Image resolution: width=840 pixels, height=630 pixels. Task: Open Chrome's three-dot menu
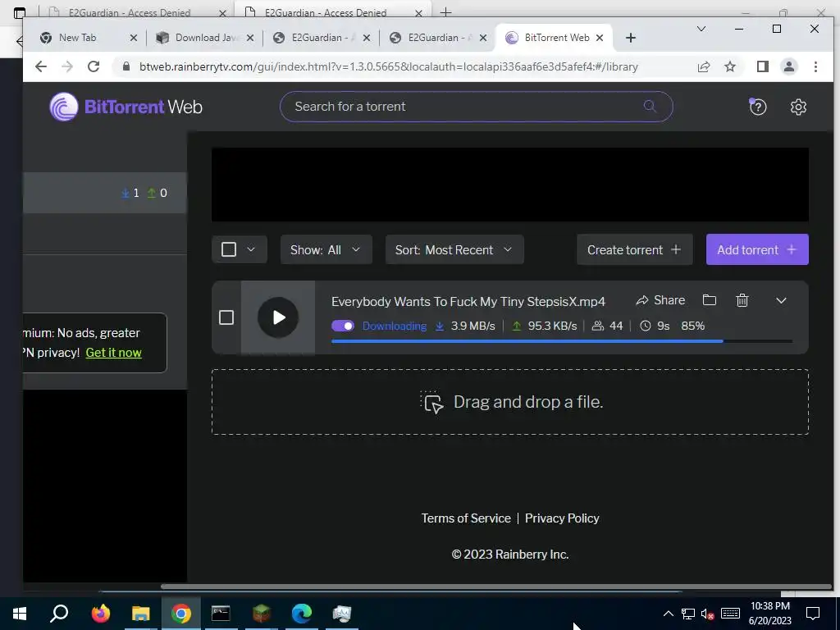[x=815, y=66]
